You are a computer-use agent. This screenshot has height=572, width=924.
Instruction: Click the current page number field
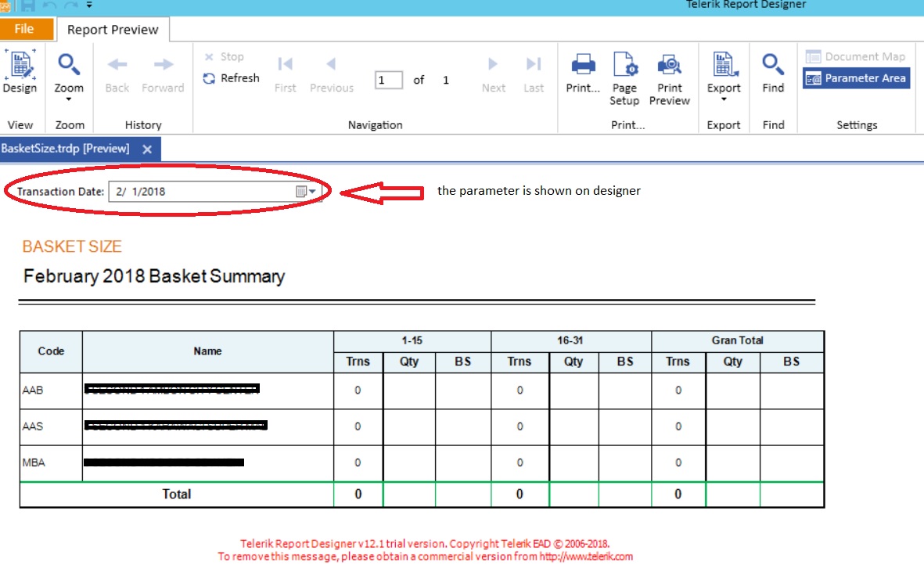tap(388, 80)
